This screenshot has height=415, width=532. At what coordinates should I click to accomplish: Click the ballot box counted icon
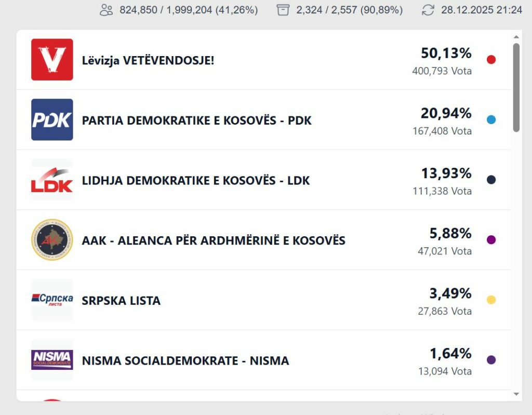283,10
